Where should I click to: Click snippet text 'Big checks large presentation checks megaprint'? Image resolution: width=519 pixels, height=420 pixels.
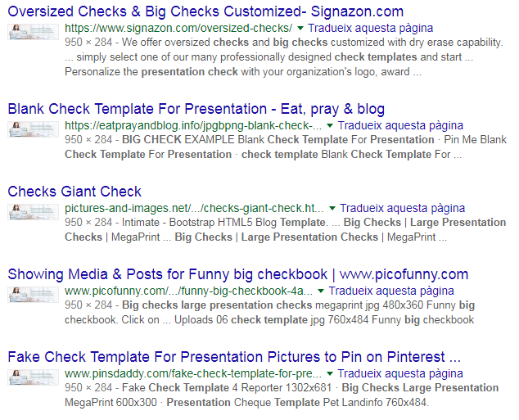(242, 305)
